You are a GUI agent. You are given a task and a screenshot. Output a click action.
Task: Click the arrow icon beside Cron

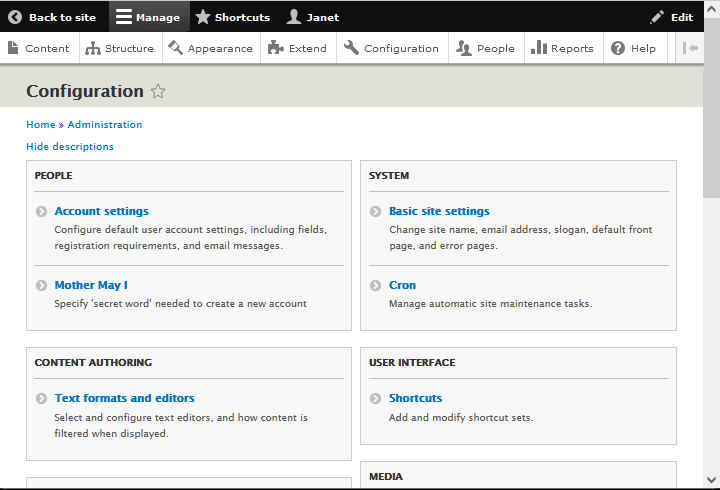tap(375, 286)
